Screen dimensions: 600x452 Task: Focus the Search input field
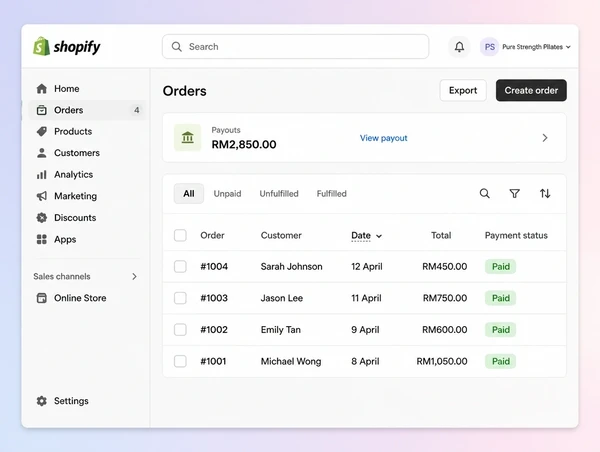click(295, 47)
